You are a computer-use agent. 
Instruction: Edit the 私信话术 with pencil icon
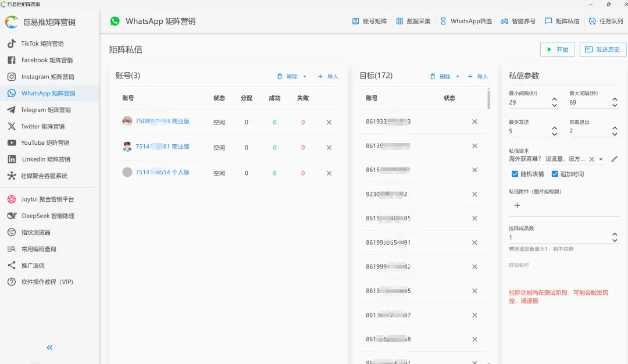click(x=615, y=159)
